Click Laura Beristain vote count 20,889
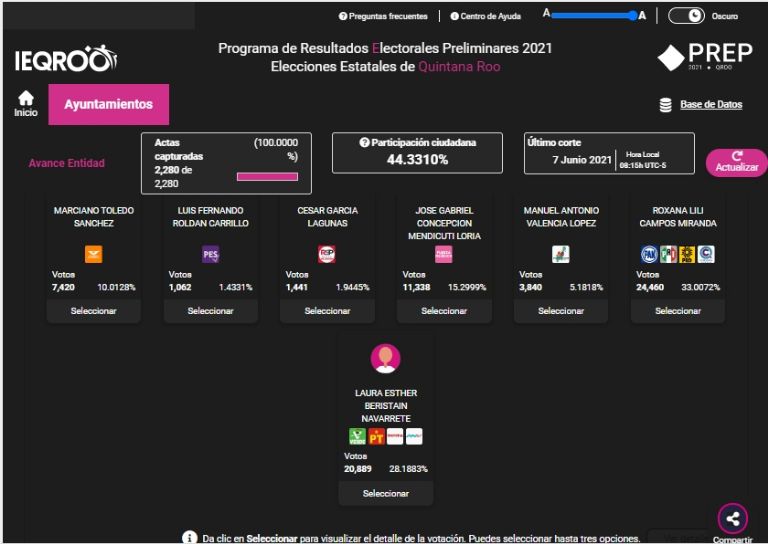This screenshot has width=768, height=544. click(x=358, y=469)
